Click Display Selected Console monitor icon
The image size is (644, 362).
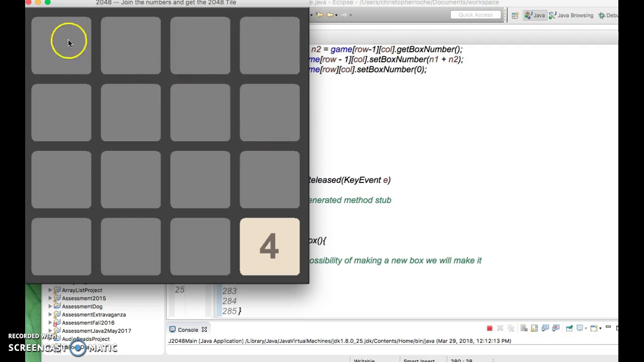[x=580, y=328]
